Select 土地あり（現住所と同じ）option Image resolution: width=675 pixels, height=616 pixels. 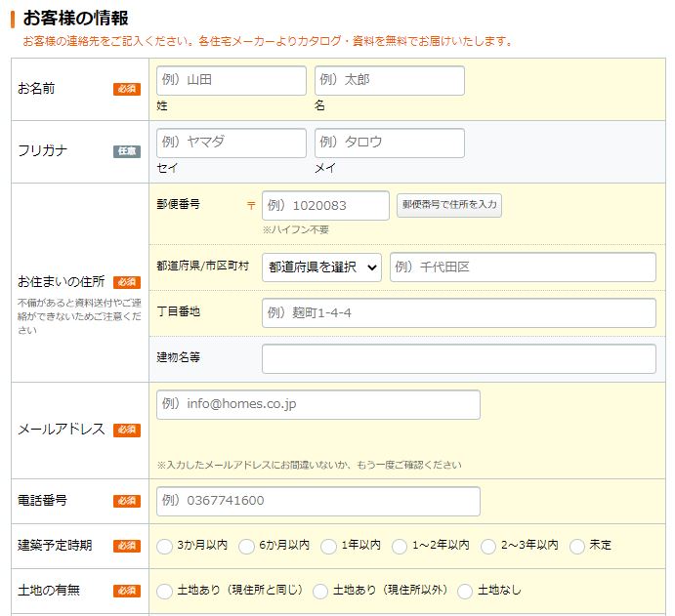tap(163, 591)
